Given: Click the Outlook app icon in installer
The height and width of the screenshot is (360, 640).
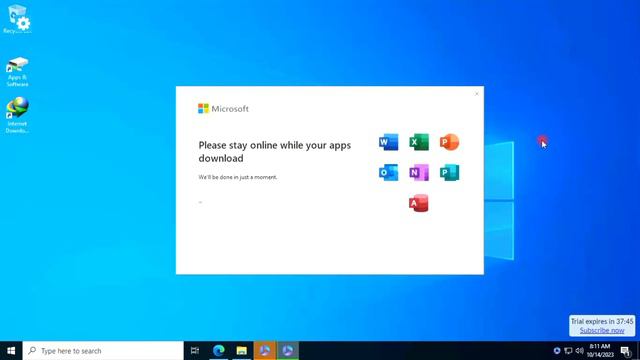Looking at the screenshot, I should click(389, 172).
